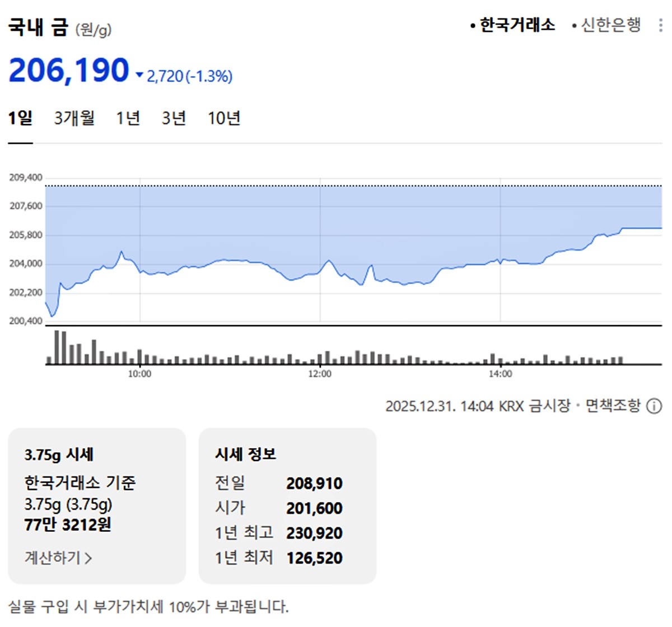Viewport: 672px width, 627px height.
Task: Open the three-dot overflow menu
Action: pyautogui.click(x=660, y=25)
